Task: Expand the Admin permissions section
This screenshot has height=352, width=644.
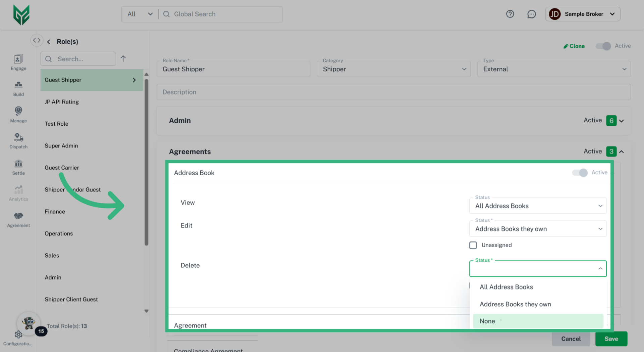Action: click(621, 121)
